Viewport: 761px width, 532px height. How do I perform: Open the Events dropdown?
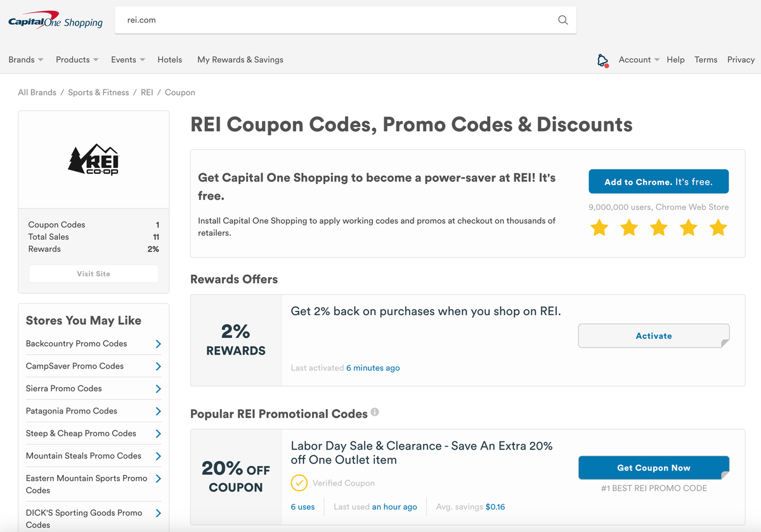point(127,60)
